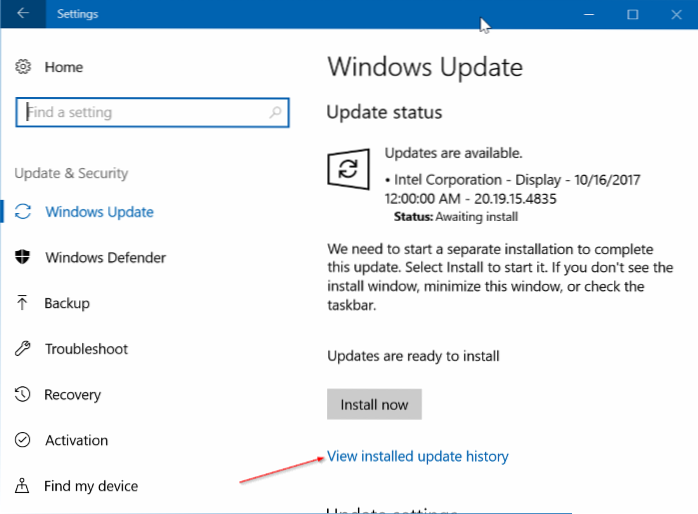Click the Windows Update sync arrows icon
This screenshot has width=698, height=514.
23,212
